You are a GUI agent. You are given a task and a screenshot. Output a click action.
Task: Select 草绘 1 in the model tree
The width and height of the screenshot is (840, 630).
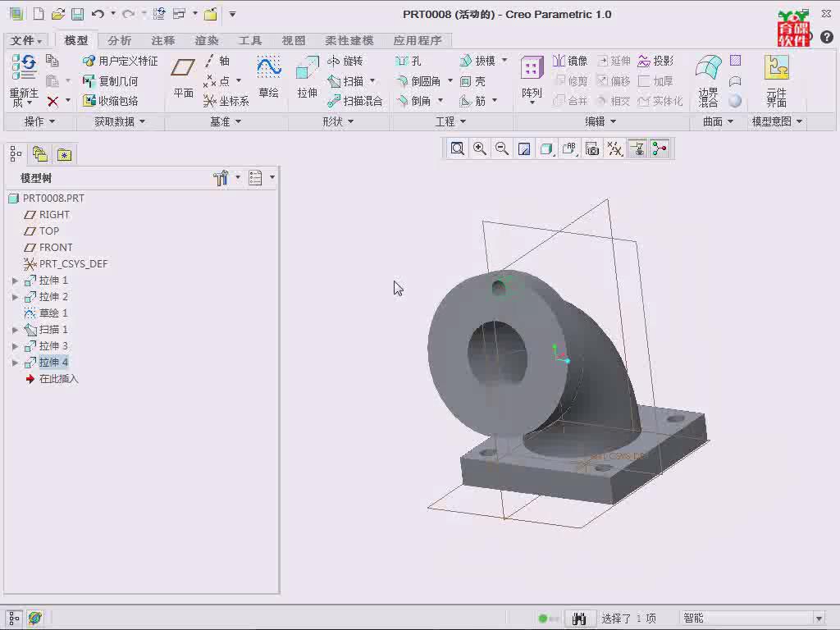pos(46,313)
